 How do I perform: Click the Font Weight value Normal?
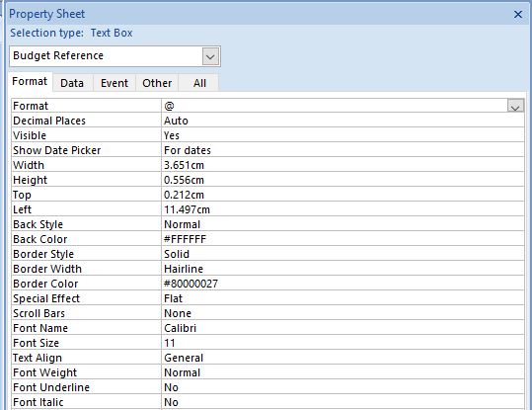tap(342, 372)
